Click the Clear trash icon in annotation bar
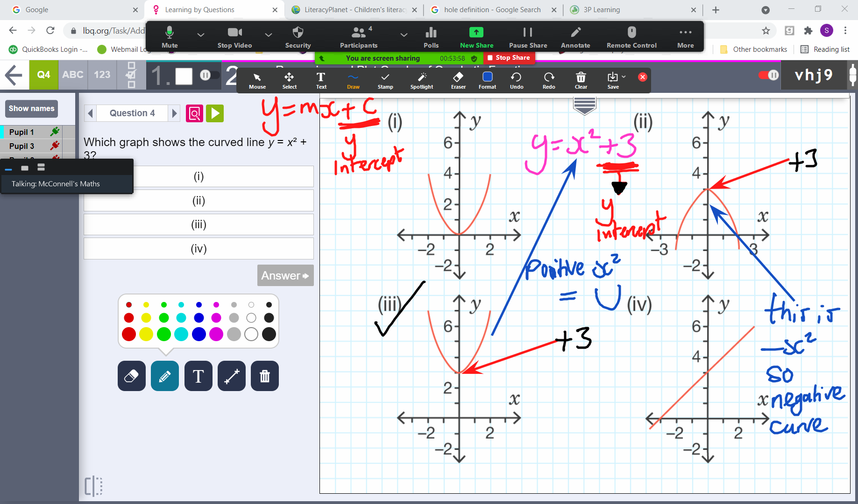 tap(581, 80)
